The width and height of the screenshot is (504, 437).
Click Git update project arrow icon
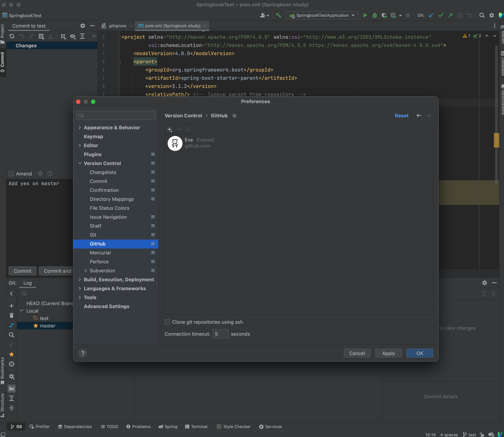coord(431,15)
